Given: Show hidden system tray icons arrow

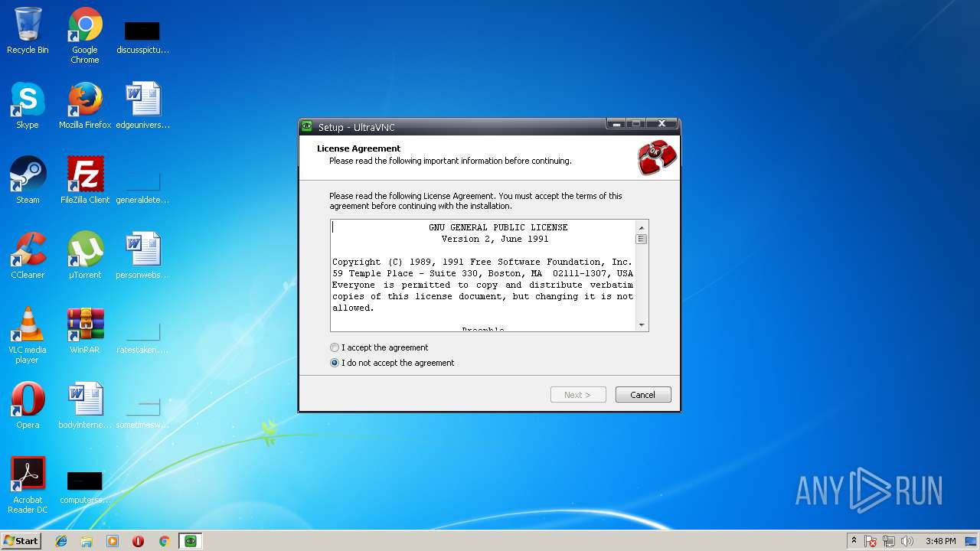Looking at the screenshot, I should [x=854, y=541].
